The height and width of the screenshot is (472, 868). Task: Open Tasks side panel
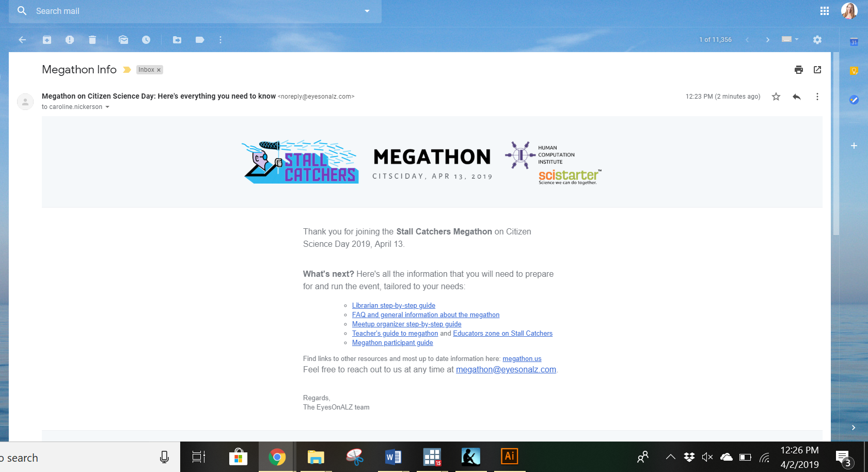[x=854, y=100]
